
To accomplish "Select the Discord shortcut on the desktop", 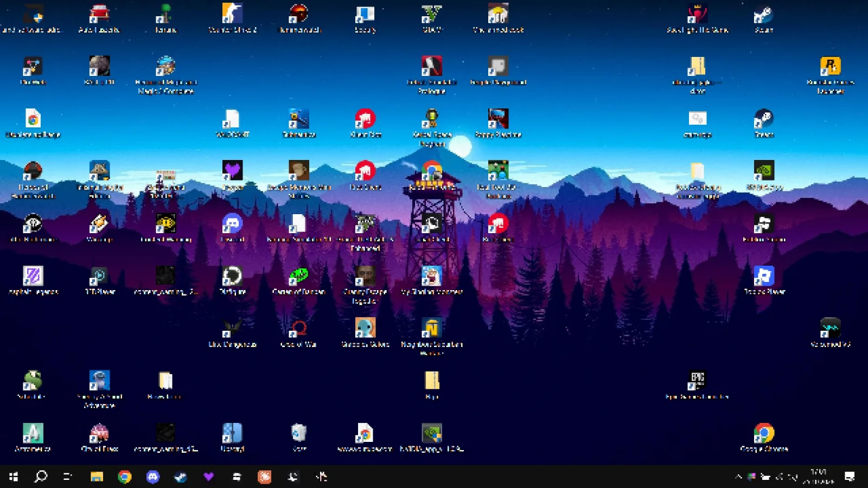I will click(x=233, y=228).
